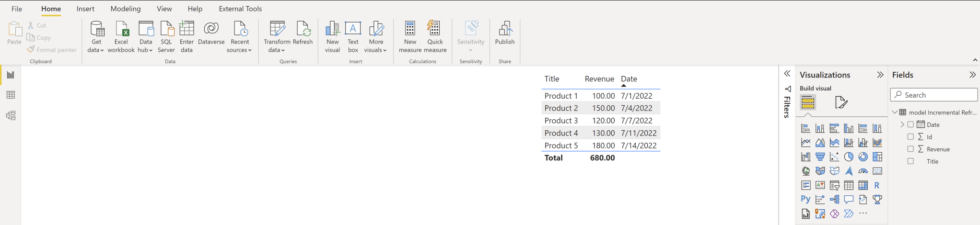Viewport: 980px width, 225px height.
Task: Check the Revenue field checkbox
Action: [x=910, y=149]
